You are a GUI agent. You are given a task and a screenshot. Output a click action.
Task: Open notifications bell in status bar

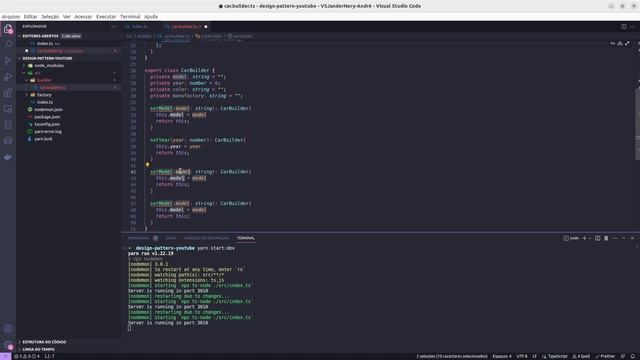click(633, 356)
